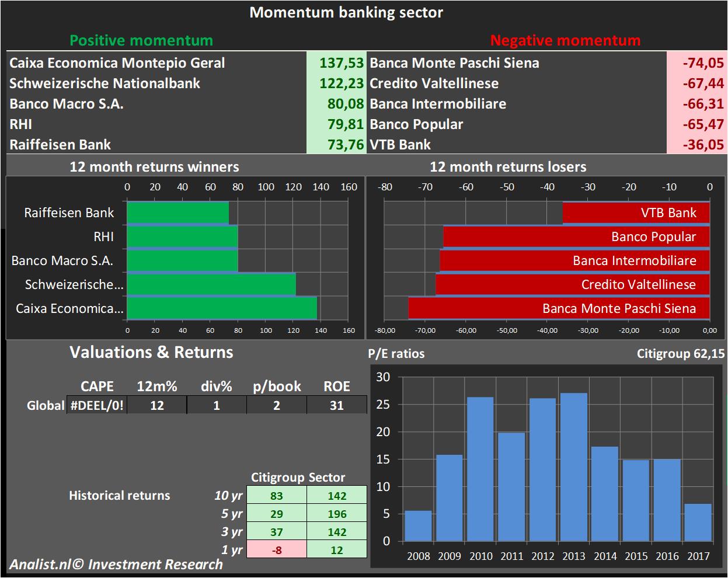The image size is (728, 578).
Task: Select the red Banca Intermobiliare chart bar
Action: point(575,260)
